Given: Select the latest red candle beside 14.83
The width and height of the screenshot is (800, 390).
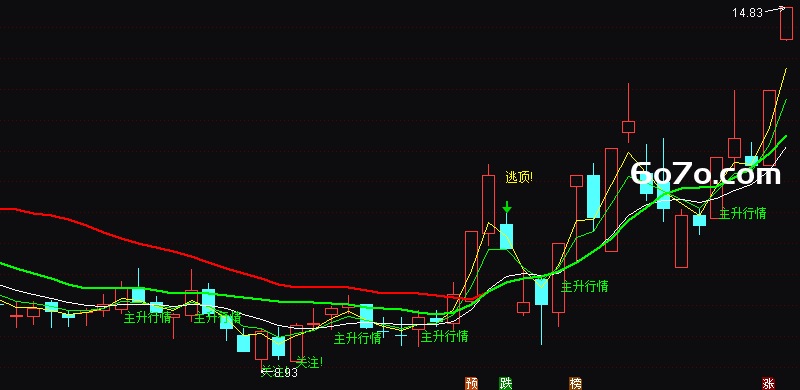Looking at the screenshot, I should point(786,23).
